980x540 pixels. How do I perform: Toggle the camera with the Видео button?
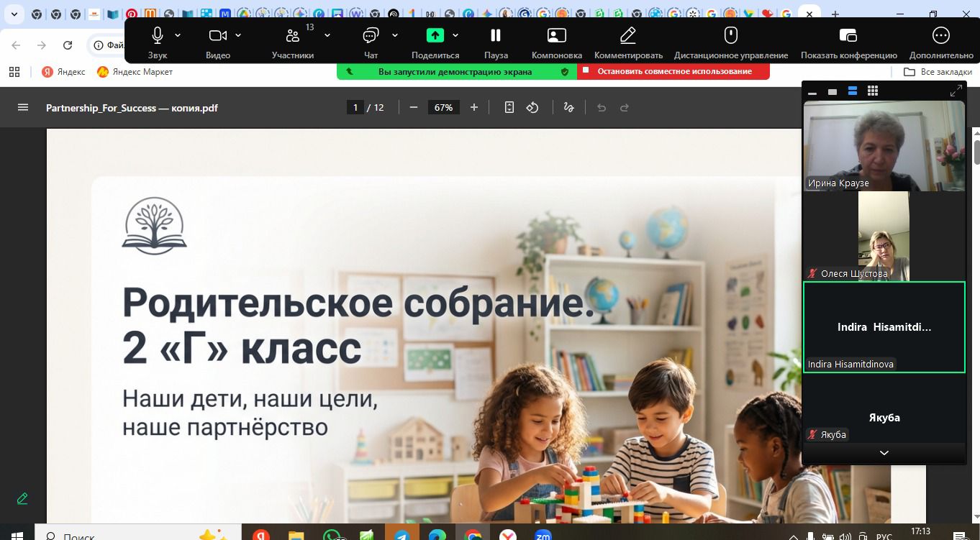[217, 36]
